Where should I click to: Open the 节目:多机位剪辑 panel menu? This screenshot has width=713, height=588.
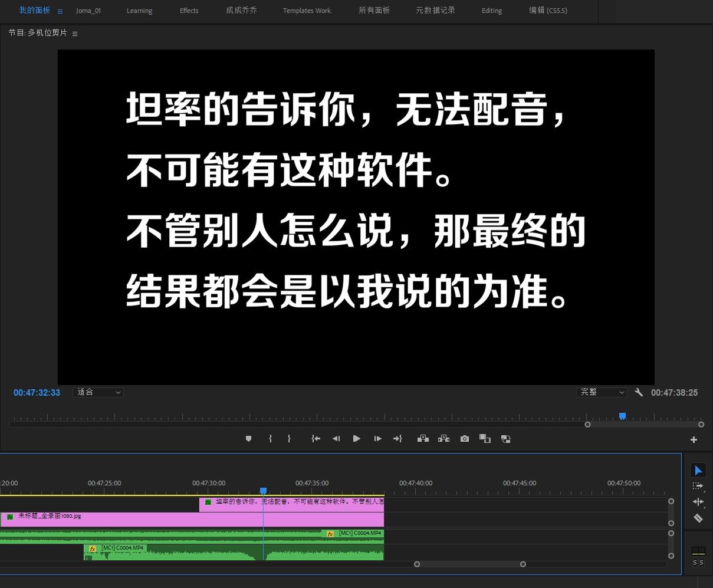tap(74, 34)
